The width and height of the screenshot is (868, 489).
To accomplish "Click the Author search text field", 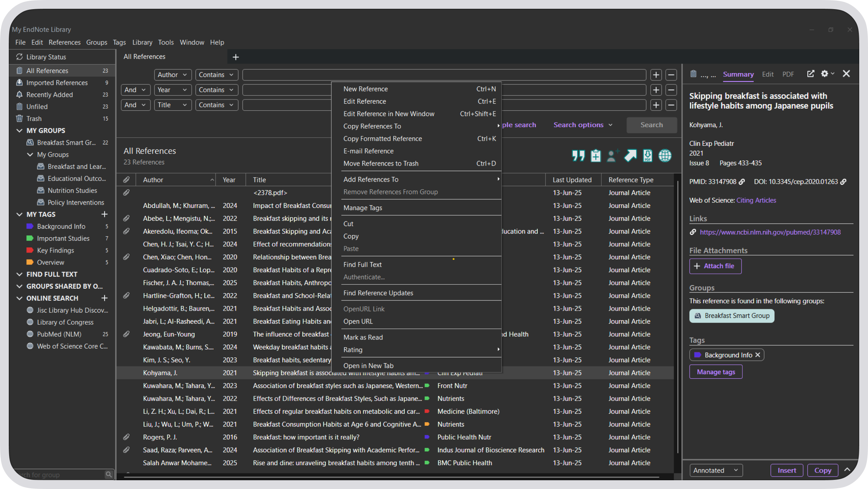I will 444,75.
